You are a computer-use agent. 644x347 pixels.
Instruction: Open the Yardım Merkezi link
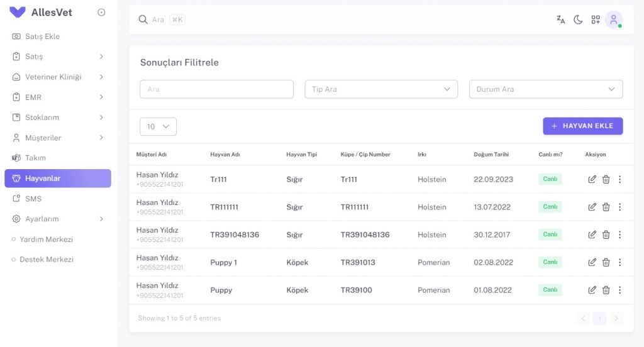point(46,240)
